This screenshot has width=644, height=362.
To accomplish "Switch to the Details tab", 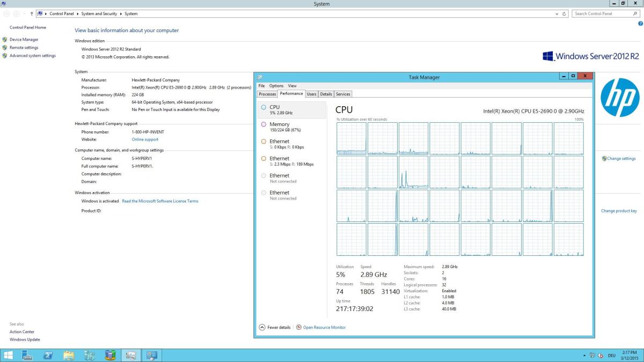I will point(326,94).
